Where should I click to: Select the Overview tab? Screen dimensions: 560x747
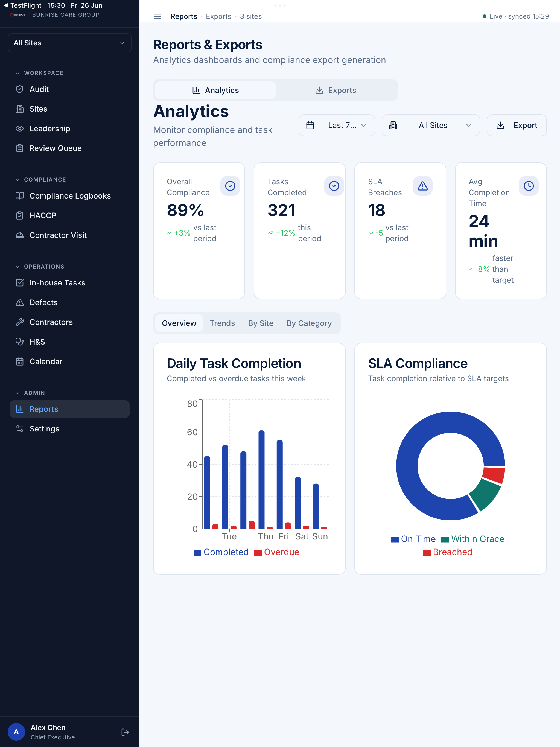[179, 323]
